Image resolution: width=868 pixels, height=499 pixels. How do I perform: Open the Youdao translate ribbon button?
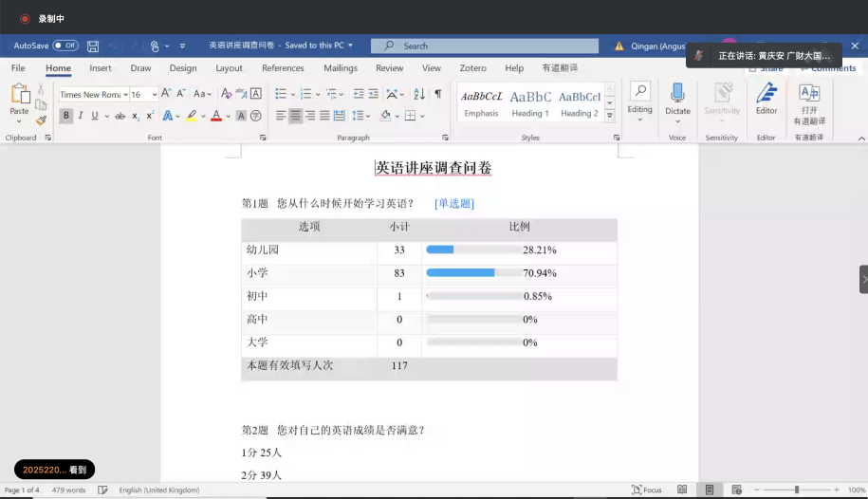point(809,102)
